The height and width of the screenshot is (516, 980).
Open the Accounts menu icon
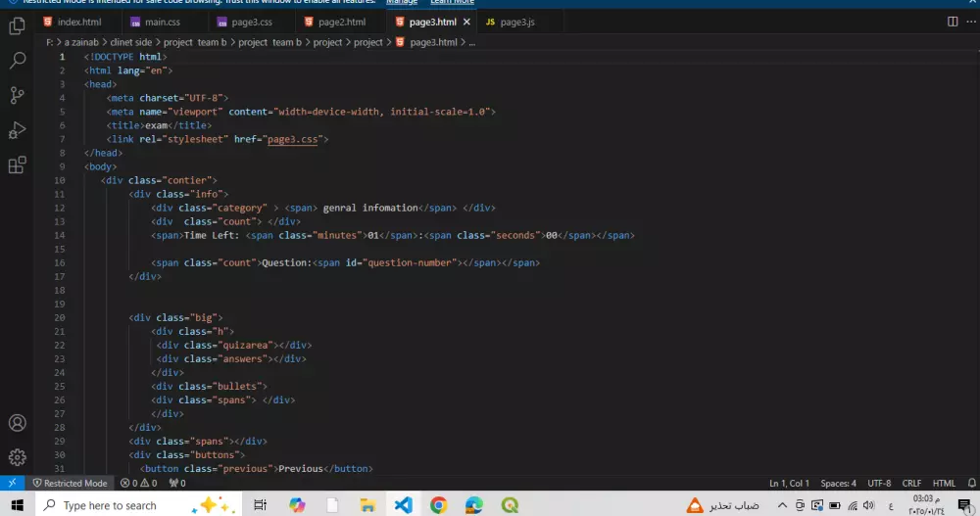(17, 423)
